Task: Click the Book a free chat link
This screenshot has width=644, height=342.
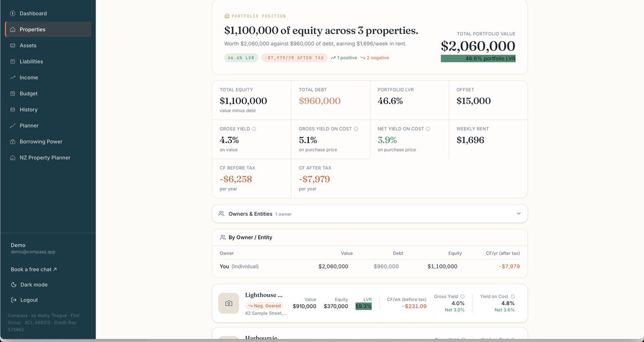Action: [34, 270]
